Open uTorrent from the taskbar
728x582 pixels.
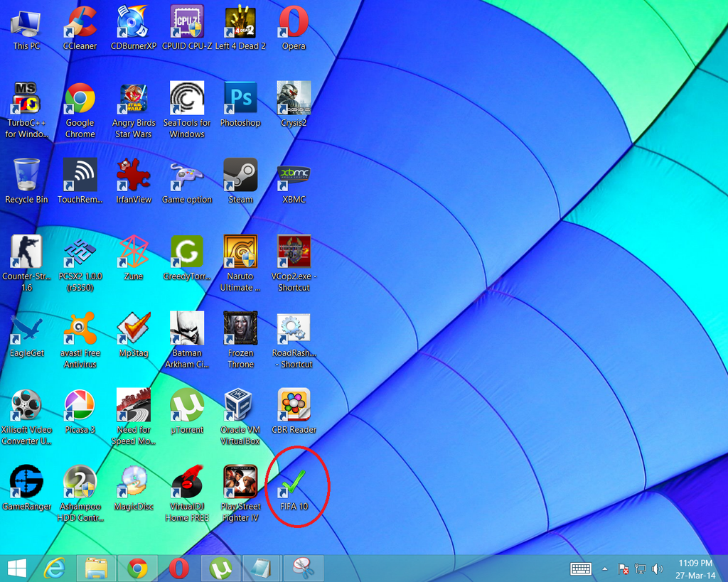[x=220, y=568]
